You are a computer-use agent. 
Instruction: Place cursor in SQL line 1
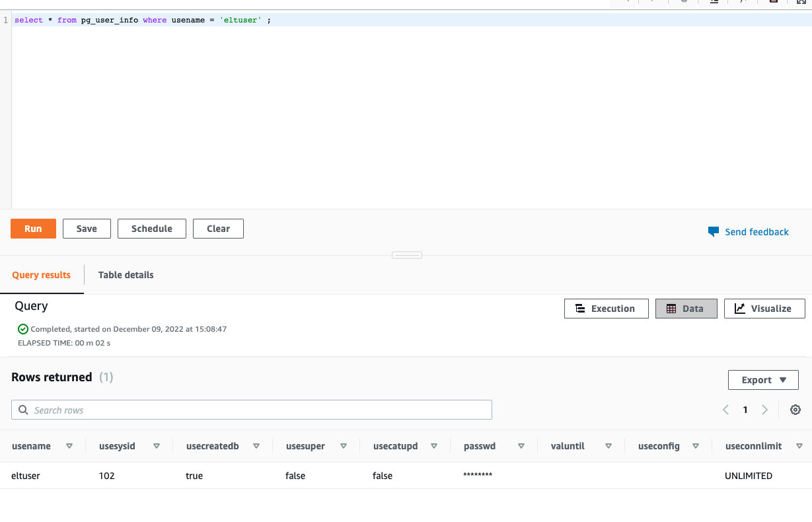coord(411,20)
